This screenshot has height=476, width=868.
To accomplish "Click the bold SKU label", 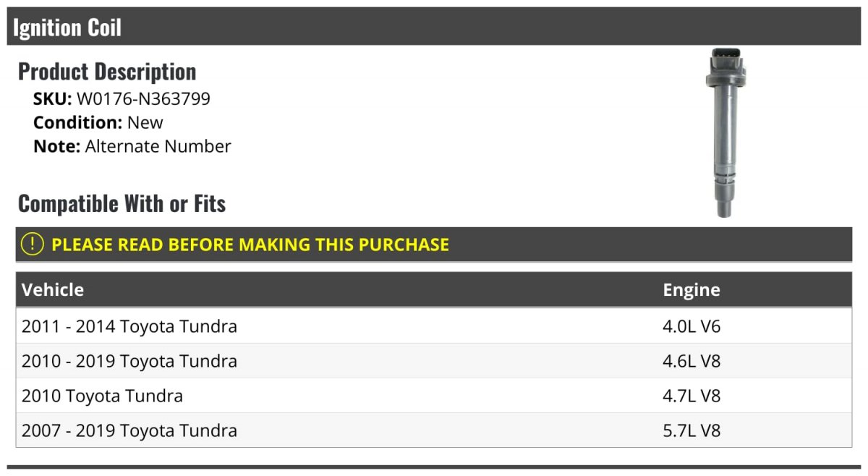I will [x=52, y=99].
